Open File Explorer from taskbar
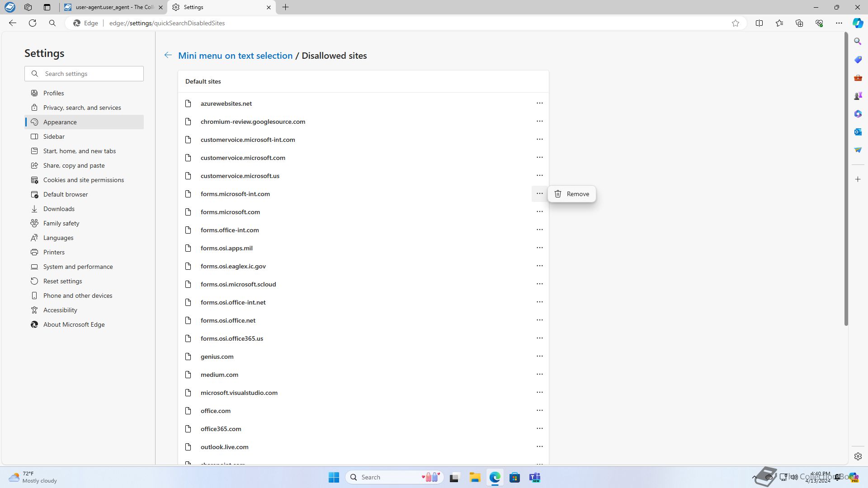868x488 pixels. (475, 477)
